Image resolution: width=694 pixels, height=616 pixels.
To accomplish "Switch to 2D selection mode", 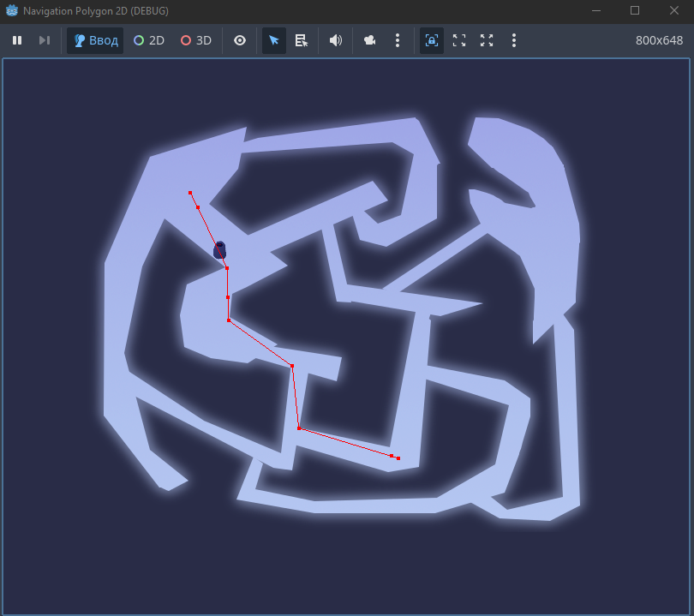I will [x=149, y=40].
